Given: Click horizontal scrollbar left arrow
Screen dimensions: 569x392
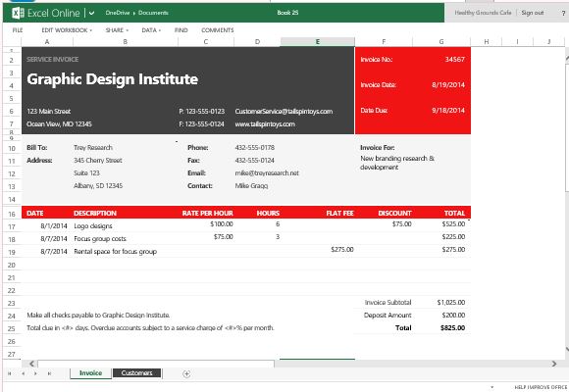Looking at the screenshot, I should click(31, 364).
